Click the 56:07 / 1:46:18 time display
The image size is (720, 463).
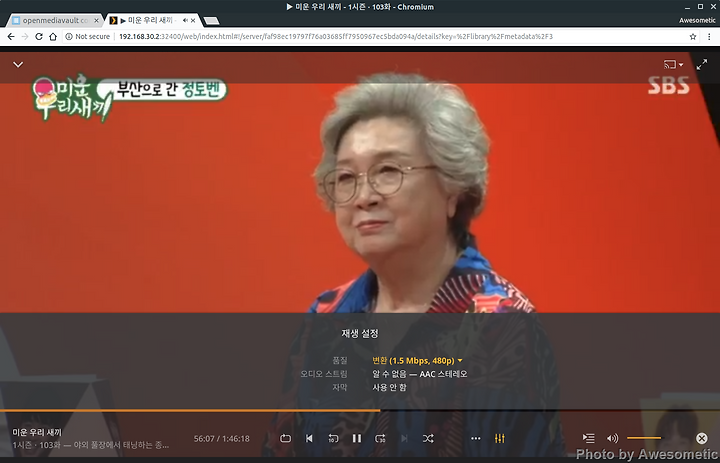(x=221, y=439)
